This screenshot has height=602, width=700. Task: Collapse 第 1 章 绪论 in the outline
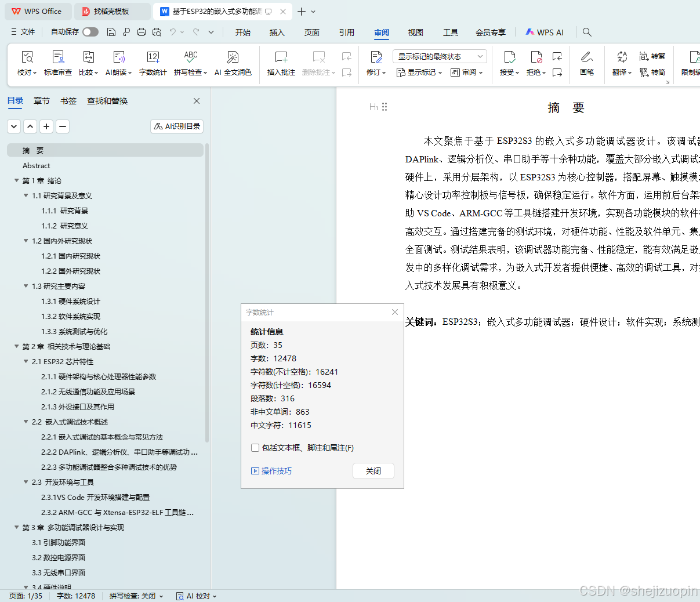16,180
